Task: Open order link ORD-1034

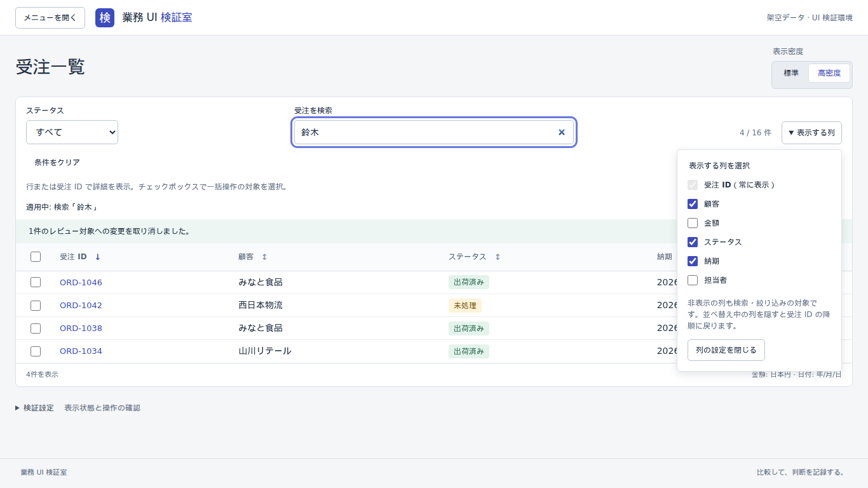Action: [81, 351]
